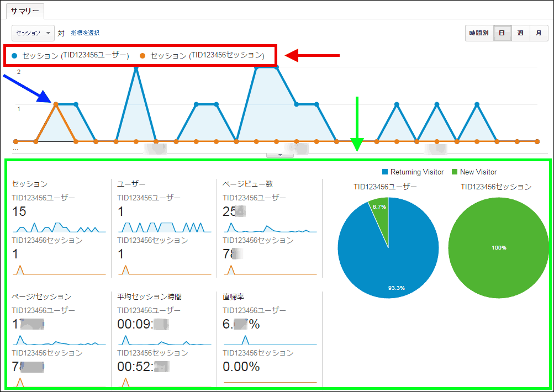Click orange legend dot for TID123456セッション
Image resolution: width=554 pixels, height=392 pixels.
[x=143, y=56]
